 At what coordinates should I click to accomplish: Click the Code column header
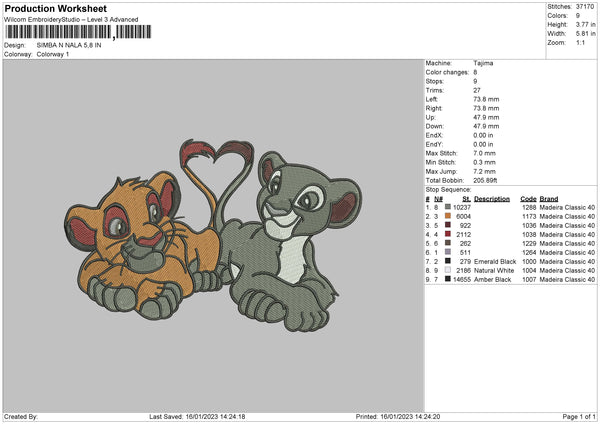(x=528, y=198)
